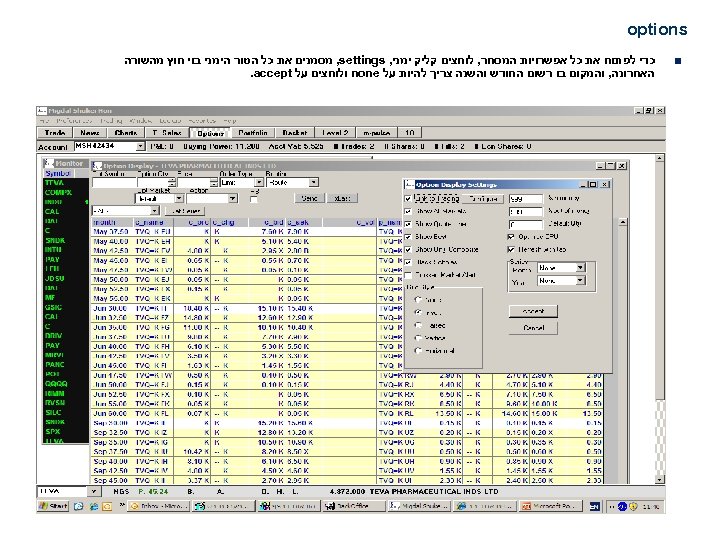The width and height of the screenshot is (720, 540).
Task: Select the third Grid Style radio option
Action: pos(418,325)
